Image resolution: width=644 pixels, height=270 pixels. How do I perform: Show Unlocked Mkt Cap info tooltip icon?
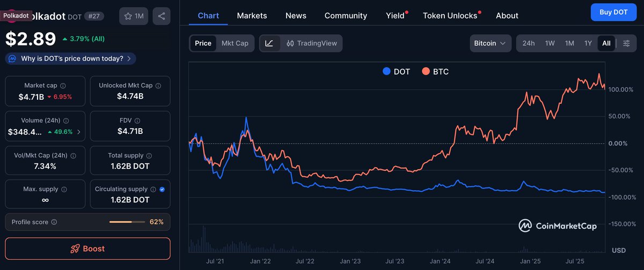coord(158,86)
